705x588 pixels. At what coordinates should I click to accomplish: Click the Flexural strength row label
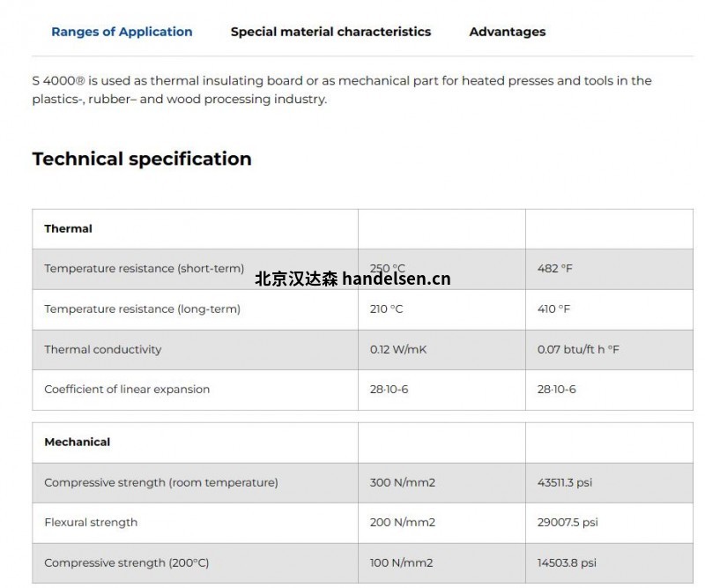pyautogui.click(x=91, y=522)
